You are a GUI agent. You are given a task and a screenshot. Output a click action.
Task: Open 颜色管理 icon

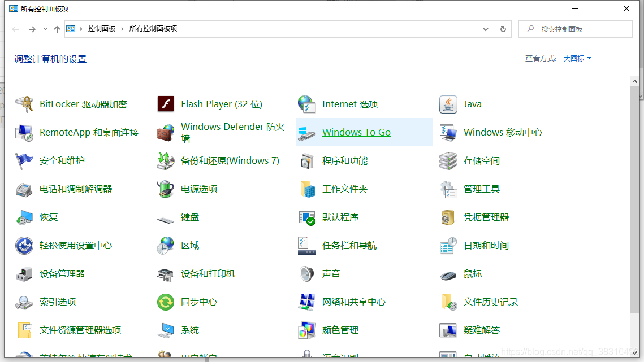[x=307, y=330]
